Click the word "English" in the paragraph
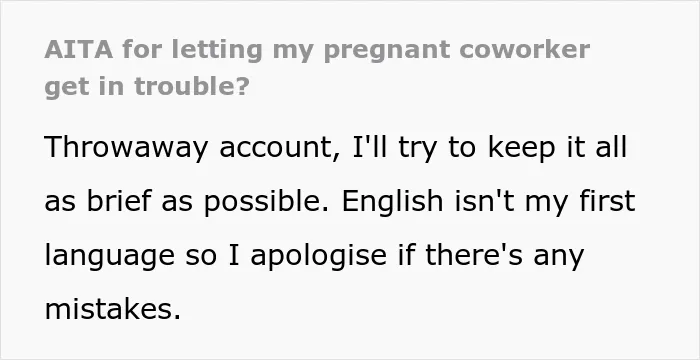Image resolution: width=700 pixels, height=360 pixels. tap(392, 202)
